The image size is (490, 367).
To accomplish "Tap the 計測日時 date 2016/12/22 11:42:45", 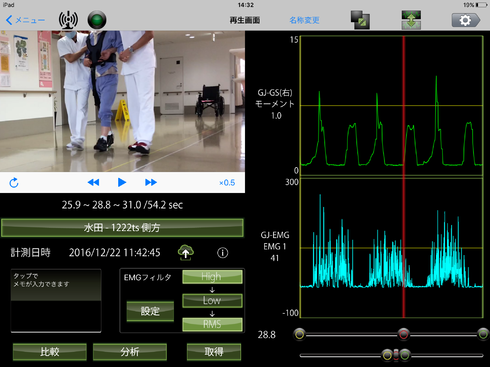I will click(x=114, y=253).
